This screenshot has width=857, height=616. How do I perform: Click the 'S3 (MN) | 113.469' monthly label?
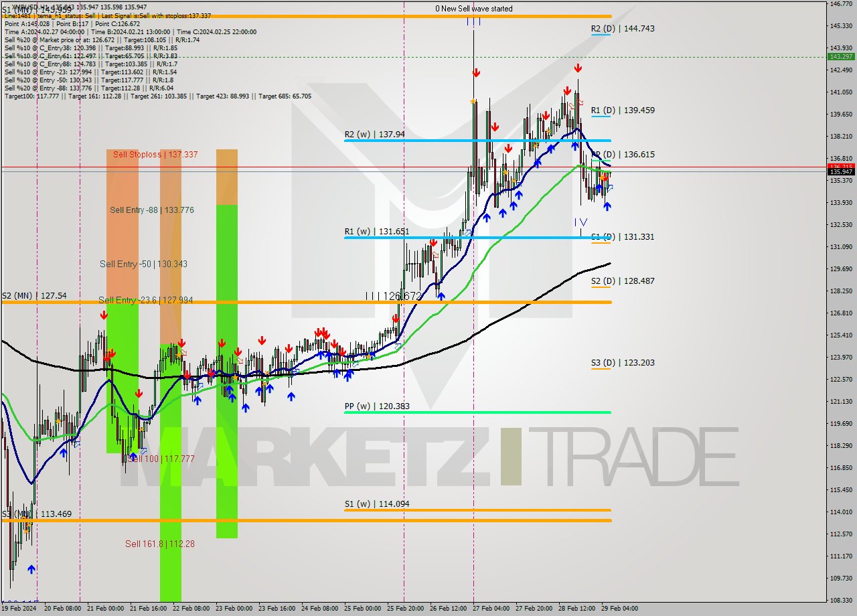(36, 514)
